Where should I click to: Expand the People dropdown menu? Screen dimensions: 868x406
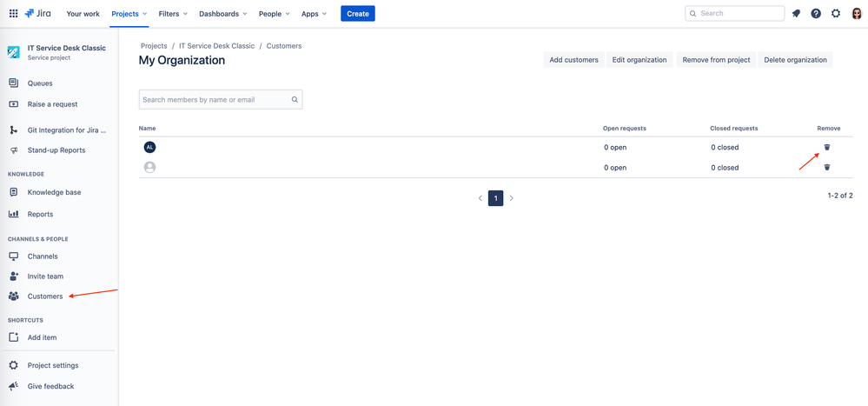275,14
